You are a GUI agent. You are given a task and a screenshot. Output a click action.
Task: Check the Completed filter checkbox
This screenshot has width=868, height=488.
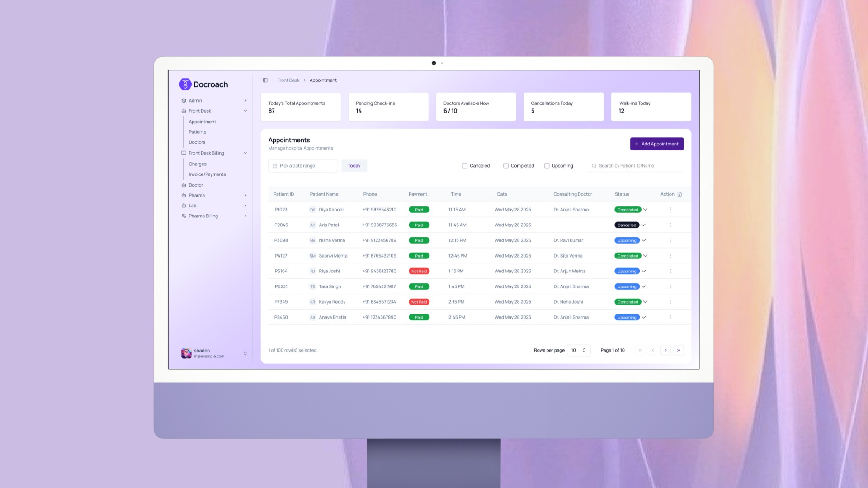coord(506,166)
